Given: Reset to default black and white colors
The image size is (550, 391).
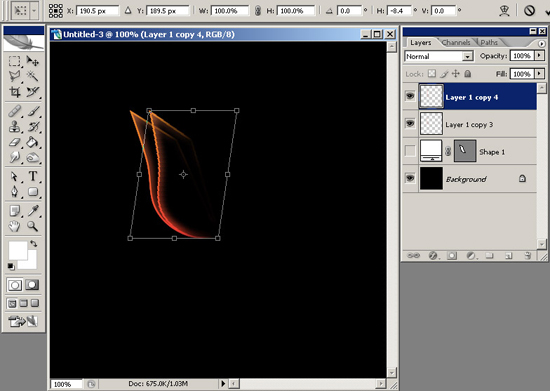Looking at the screenshot, I should [11, 267].
